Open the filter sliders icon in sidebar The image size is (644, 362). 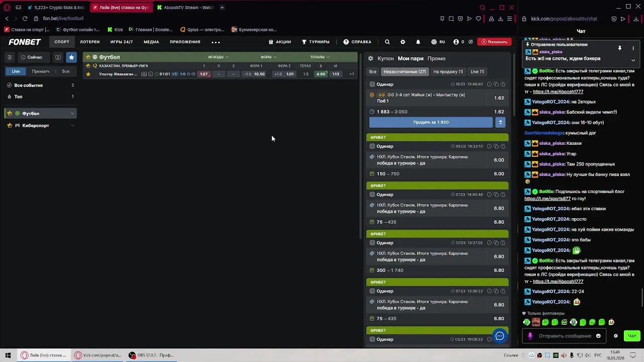point(9,57)
